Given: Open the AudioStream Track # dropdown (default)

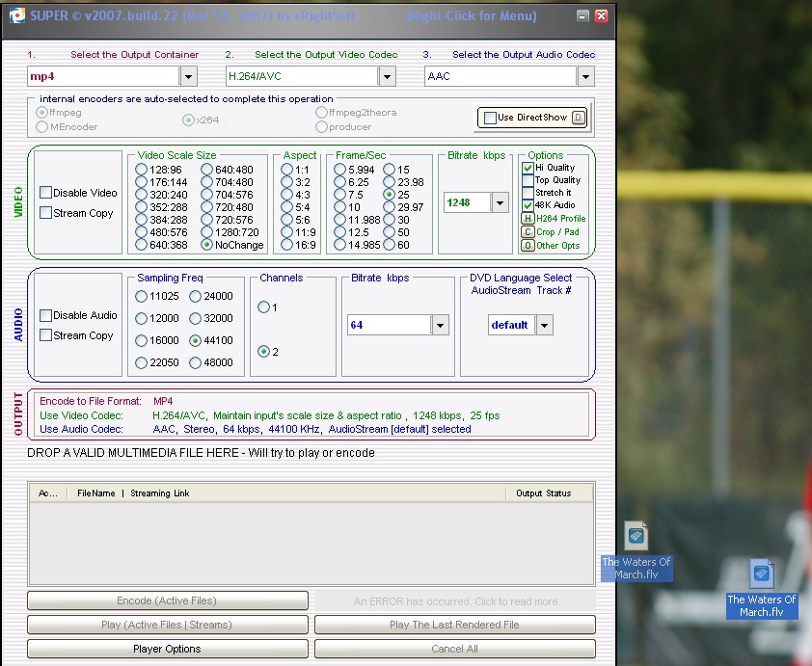Looking at the screenshot, I should tap(544, 325).
